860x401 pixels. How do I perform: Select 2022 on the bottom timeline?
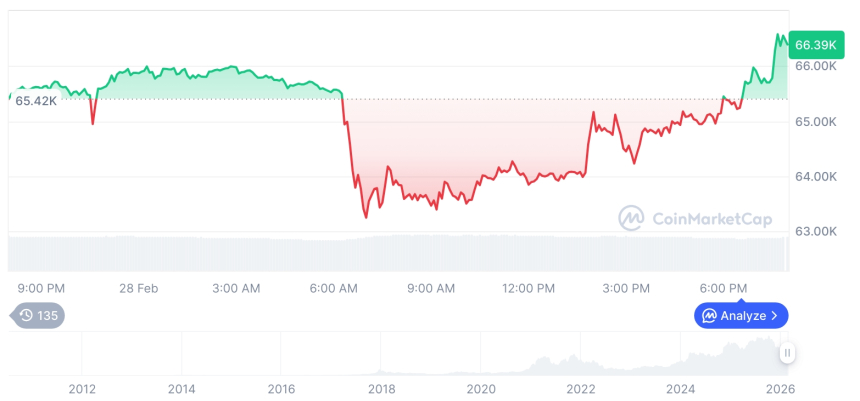[x=581, y=388]
